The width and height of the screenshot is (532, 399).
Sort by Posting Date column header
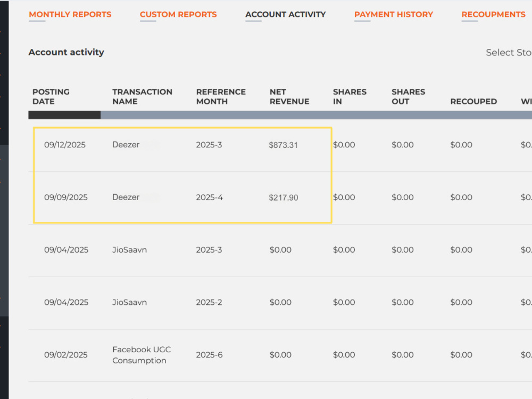pos(51,97)
